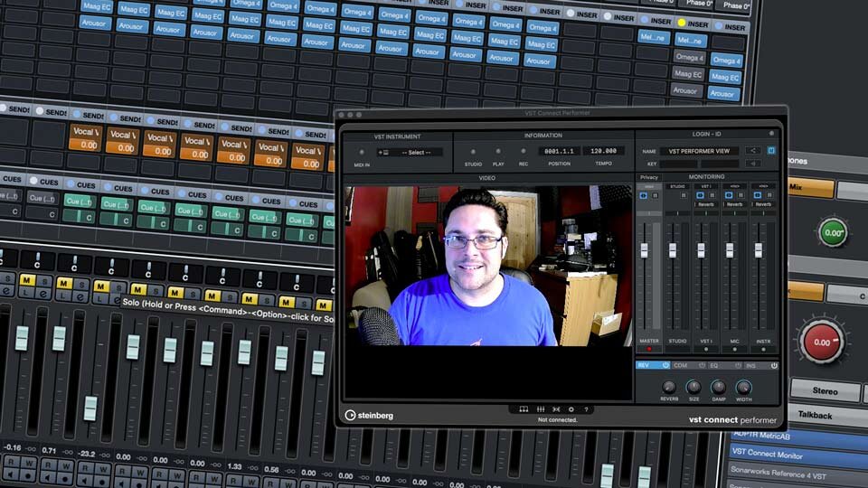
Task: Click the Stereo button in the background Control Room
Action: [825, 390]
